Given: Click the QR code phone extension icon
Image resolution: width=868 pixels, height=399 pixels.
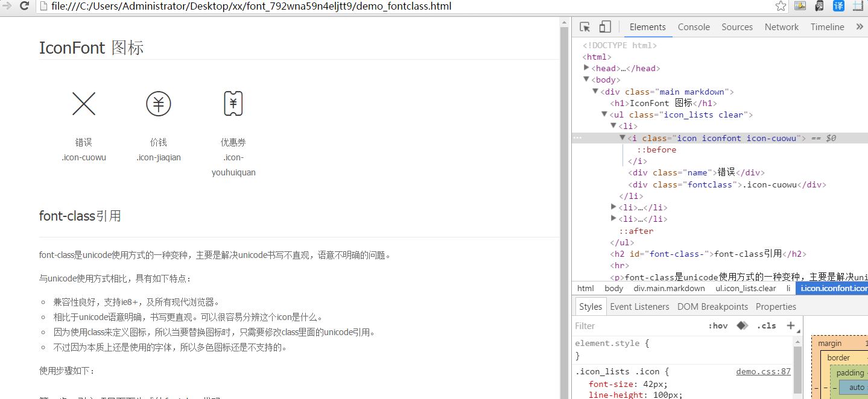Looking at the screenshot, I should (x=819, y=7).
